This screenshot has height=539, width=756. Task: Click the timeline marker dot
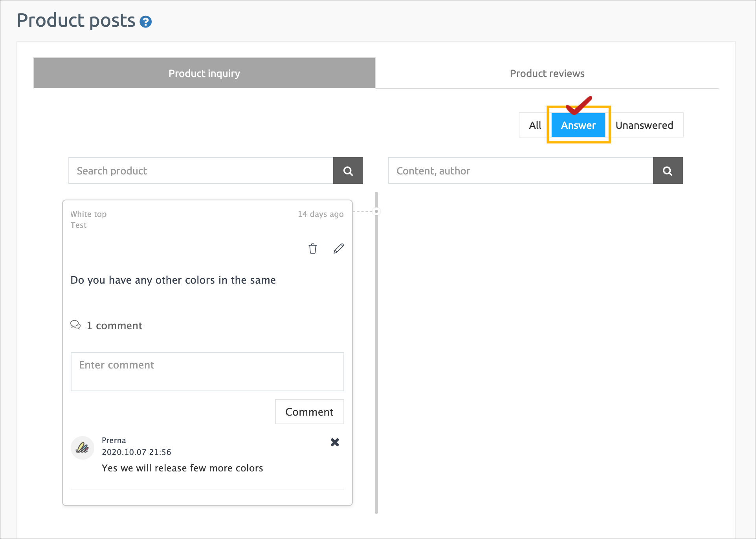point(376,211)
